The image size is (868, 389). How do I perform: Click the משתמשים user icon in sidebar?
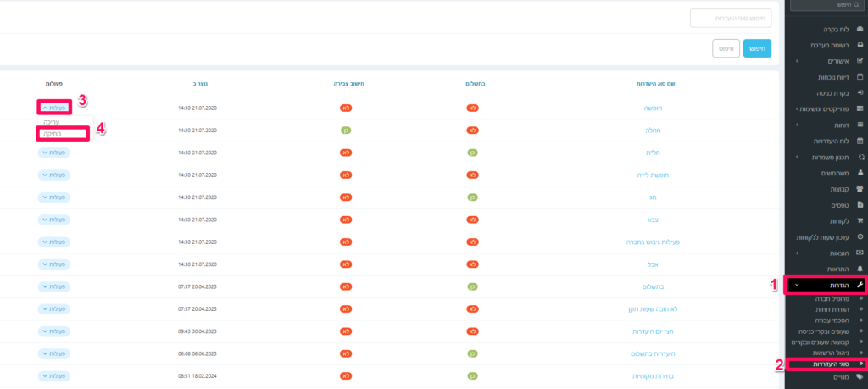click(x=860, y=173)
